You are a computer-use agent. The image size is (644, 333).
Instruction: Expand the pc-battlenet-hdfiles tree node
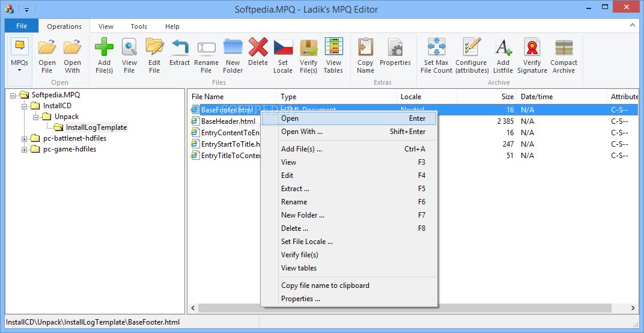click(x=24, y=139)
